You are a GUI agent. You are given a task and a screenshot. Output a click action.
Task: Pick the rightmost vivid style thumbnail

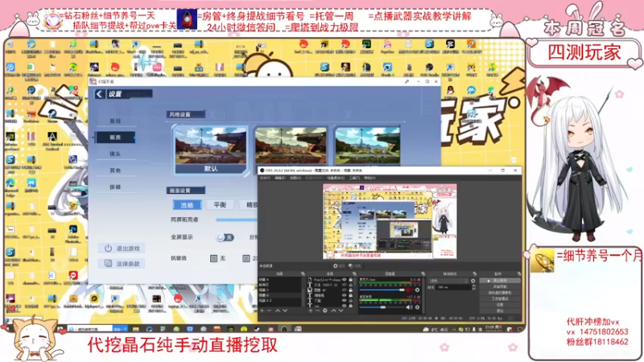(367, 146)
